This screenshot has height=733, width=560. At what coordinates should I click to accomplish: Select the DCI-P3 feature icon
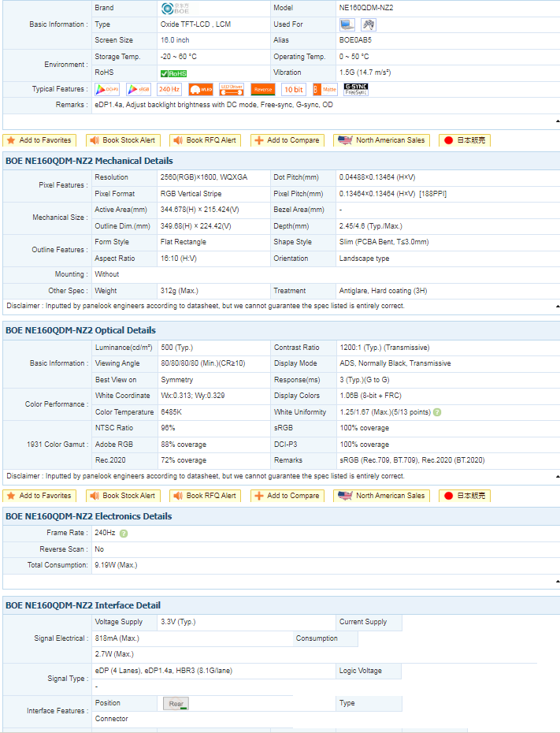[107, 89]
